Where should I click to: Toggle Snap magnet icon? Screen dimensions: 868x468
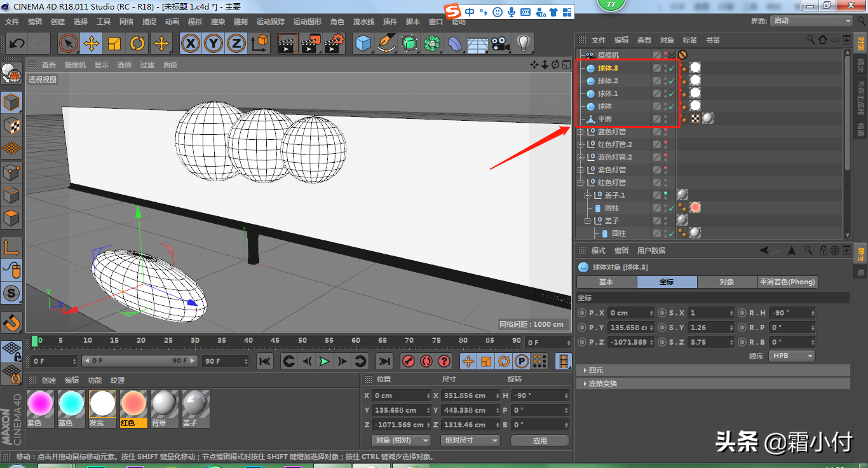click(11, 322)
